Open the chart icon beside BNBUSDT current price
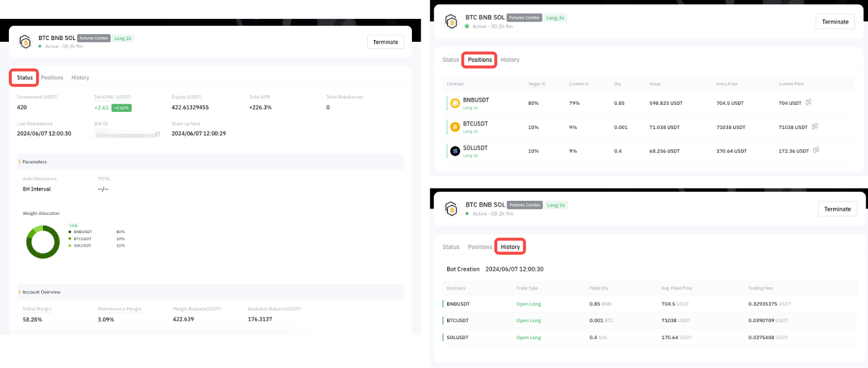Screen dimensions: 868x368 (x=809, y=102)
